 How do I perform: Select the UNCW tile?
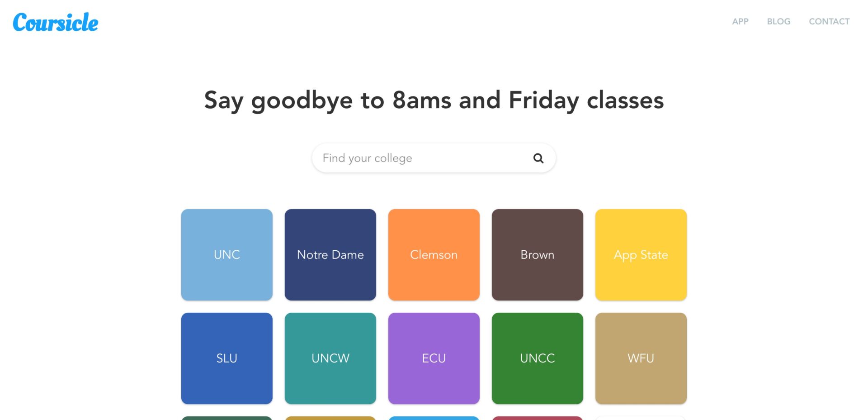click(x=330, y=358)
